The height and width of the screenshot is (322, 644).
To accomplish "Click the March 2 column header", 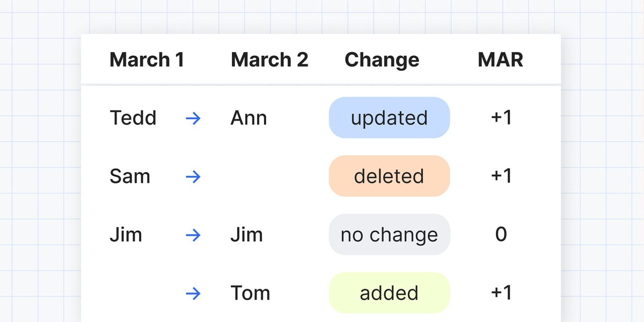I will (269, 60).
